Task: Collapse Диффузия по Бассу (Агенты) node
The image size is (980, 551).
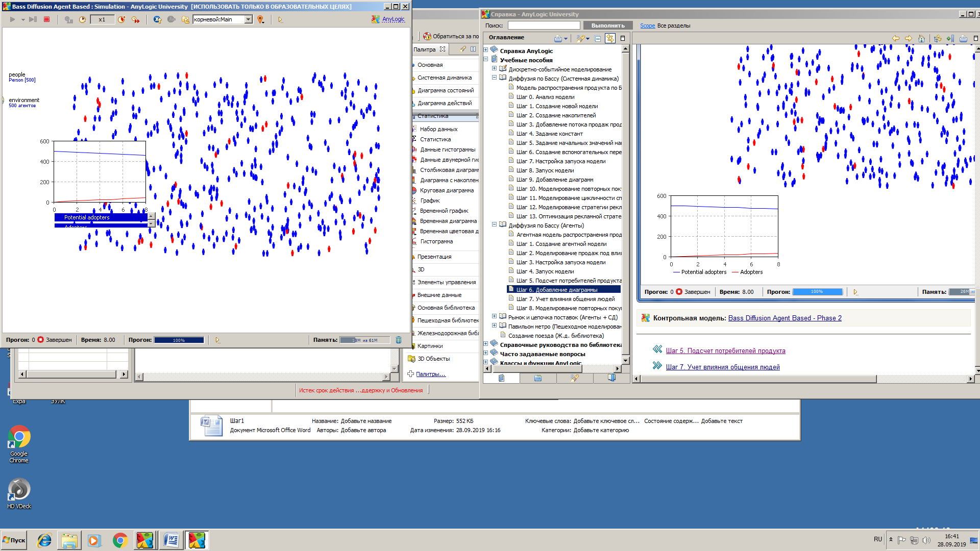Action: click(494, 224)
